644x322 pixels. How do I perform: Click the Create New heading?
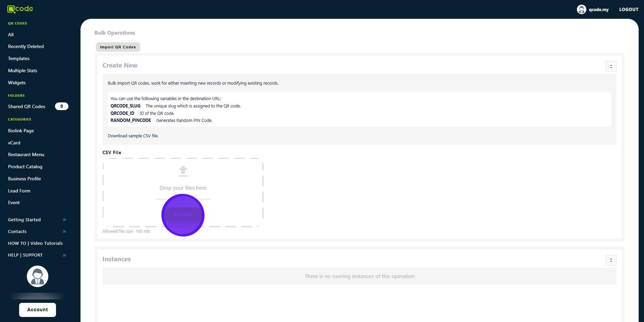pyautogui.click(x=120, y=65)
